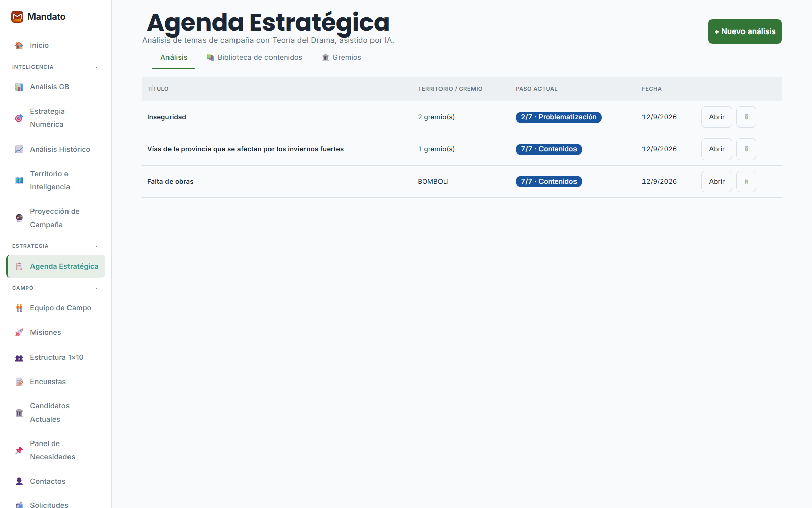The height and width of the screenshot is (508, 812).
Task: Click the Proyección de Campaña crystal ball icon
Action: [19, 218]
